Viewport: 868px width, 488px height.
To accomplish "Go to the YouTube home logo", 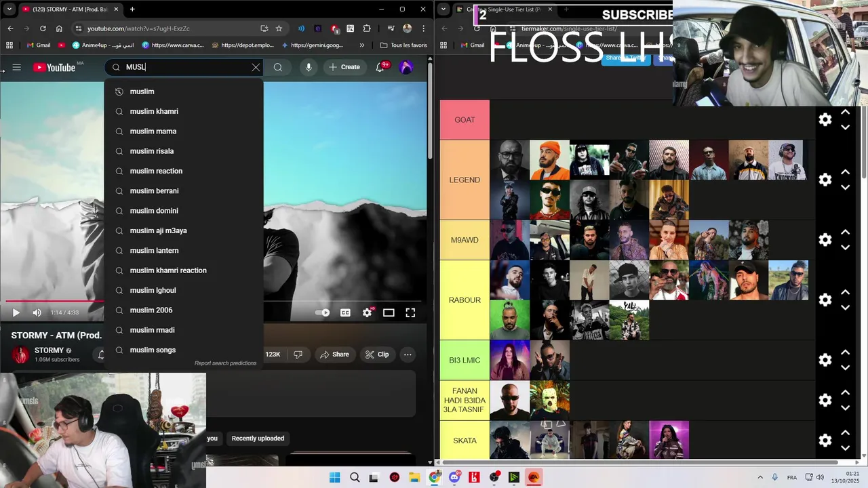I will pos(54,67).
